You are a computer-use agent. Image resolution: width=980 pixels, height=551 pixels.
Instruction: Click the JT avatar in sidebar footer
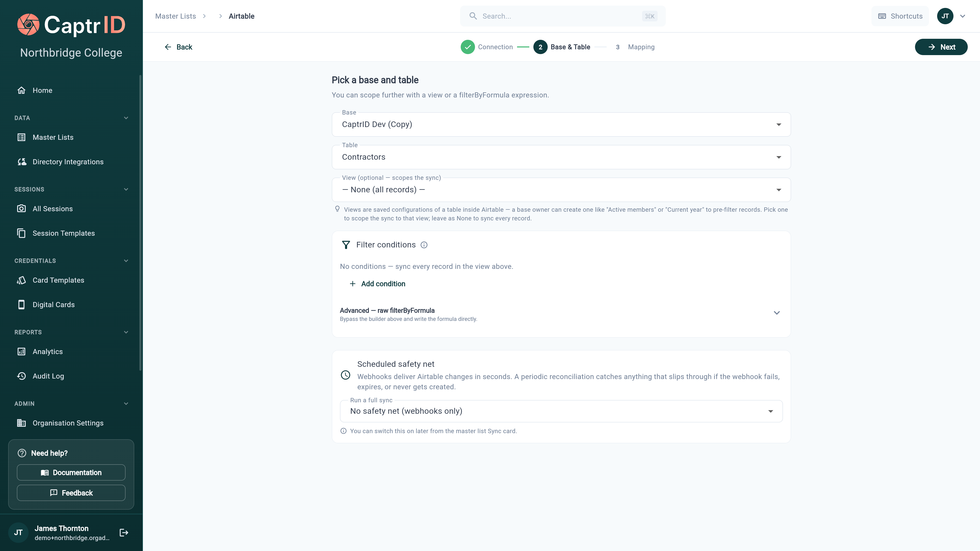(18, 533)
